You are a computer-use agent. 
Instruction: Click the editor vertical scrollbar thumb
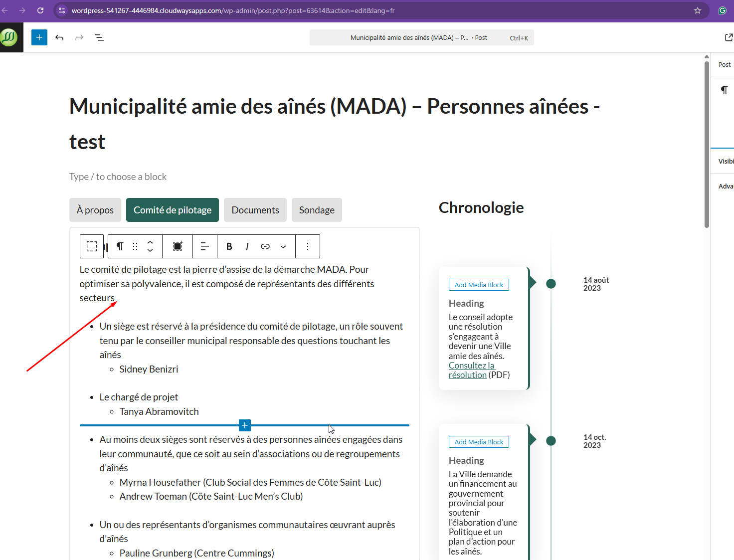point(707,145)
